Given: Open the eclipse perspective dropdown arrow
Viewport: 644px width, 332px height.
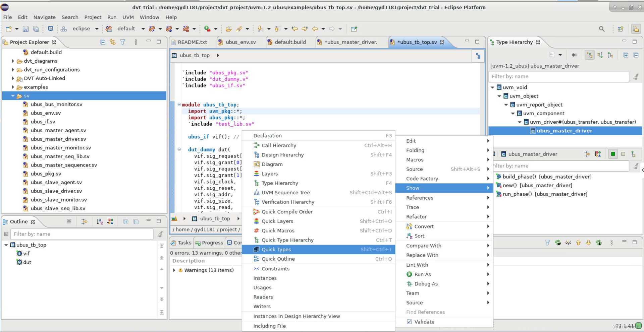Looking at the screenshot, I should (x=97, y=29).
